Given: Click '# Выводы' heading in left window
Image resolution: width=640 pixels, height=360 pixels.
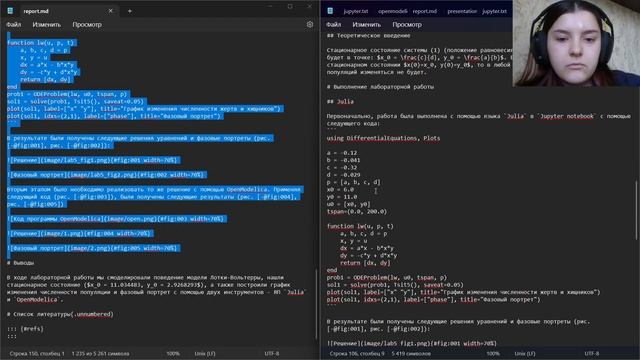Looking at the screenshot, I should pyautogui.click(x=20, y=263).
